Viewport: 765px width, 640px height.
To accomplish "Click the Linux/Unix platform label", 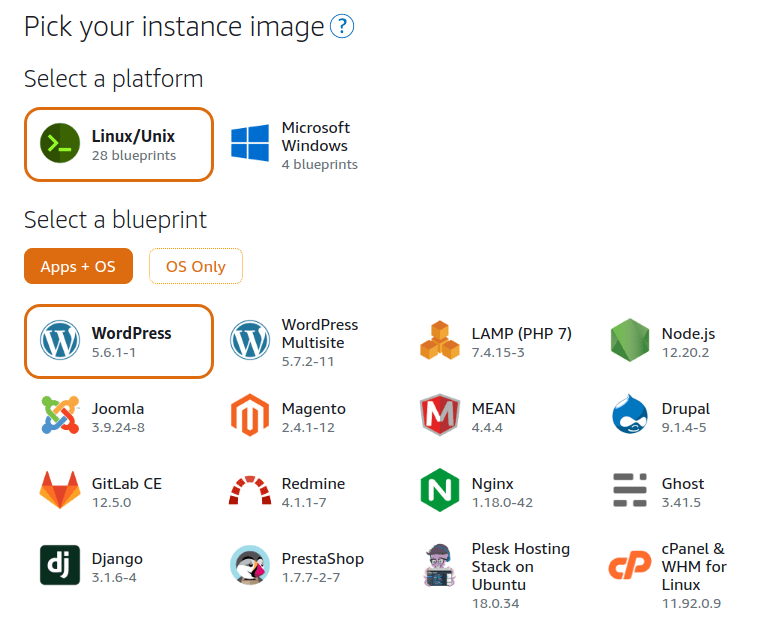I will pos(133,136).
